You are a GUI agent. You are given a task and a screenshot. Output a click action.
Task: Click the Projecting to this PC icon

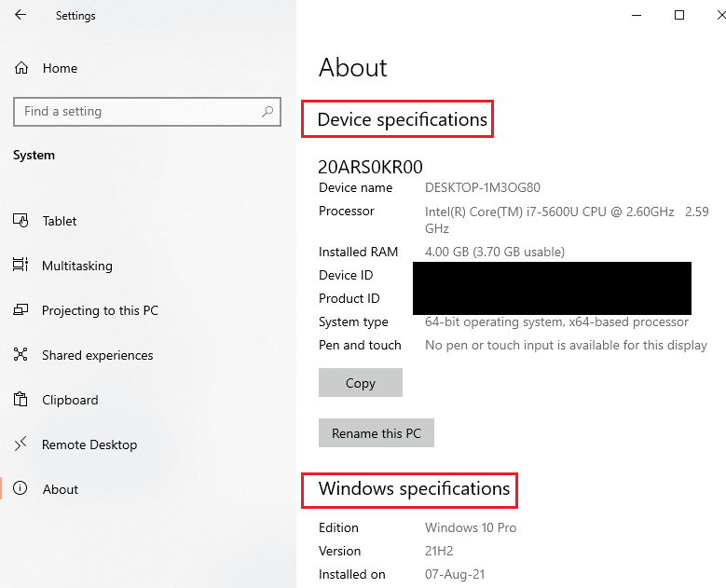[x=21, y=309]
